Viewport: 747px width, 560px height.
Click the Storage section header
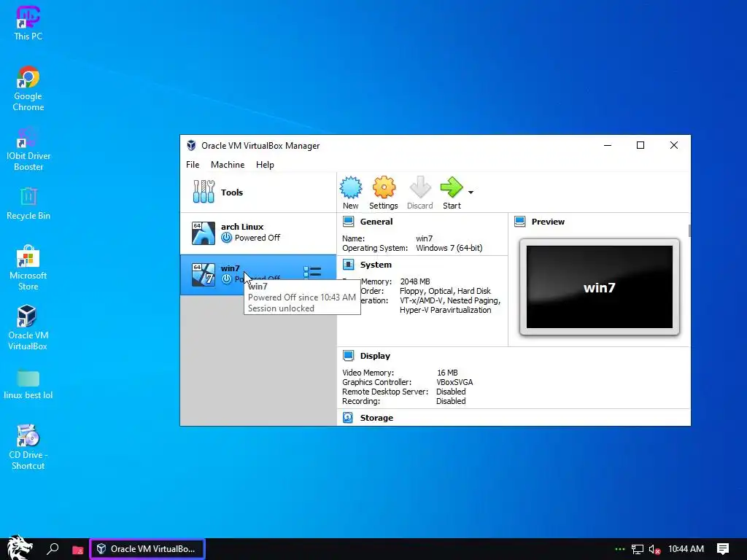376,418
